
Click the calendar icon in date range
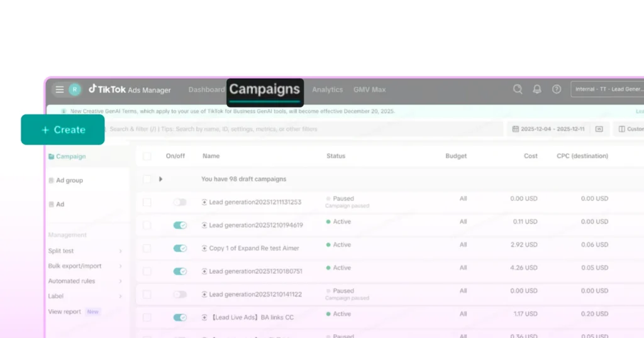tap(516, 129)
